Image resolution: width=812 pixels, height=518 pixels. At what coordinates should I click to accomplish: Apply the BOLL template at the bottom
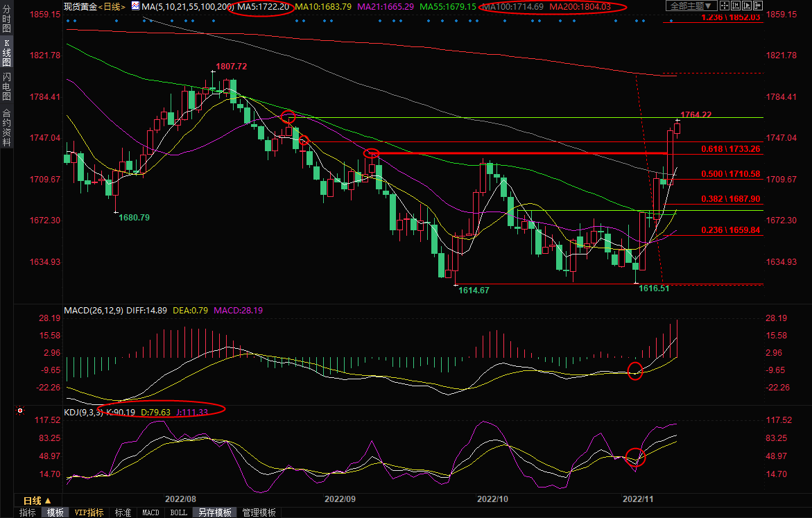(x=178, y=512)
